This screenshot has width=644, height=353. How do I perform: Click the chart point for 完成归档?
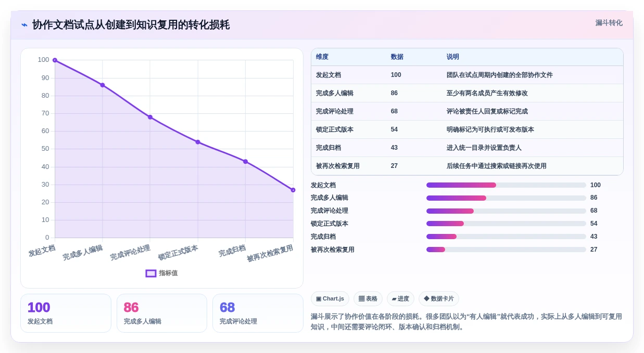[x=245, y=162]
